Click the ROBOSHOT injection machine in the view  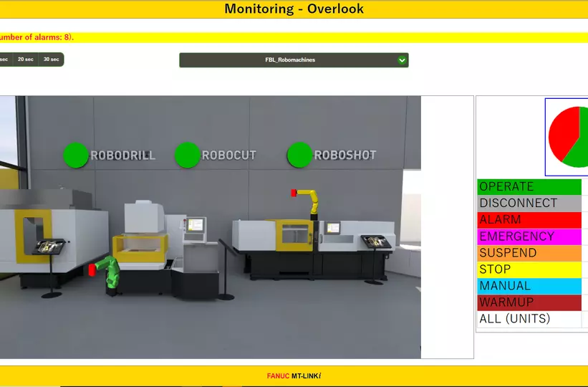point(314,249)
